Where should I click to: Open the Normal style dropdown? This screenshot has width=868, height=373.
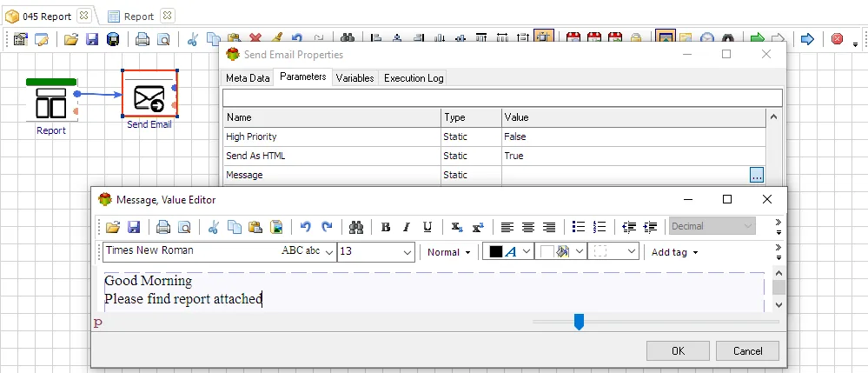point(449,252)
